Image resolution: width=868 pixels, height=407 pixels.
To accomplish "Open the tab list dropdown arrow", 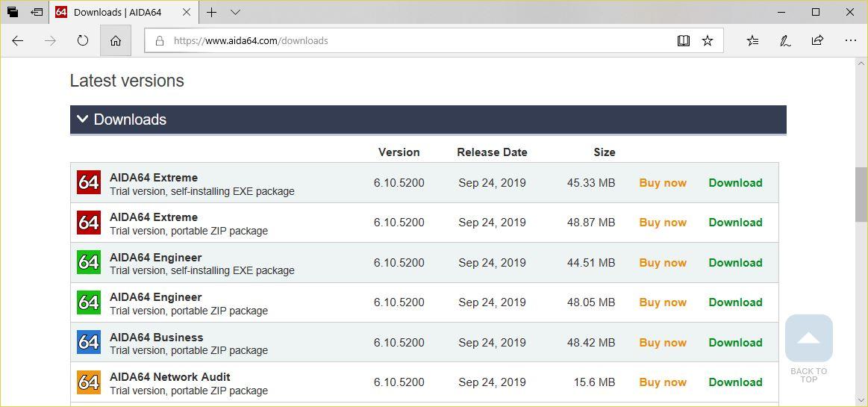I will pos(235,12).
